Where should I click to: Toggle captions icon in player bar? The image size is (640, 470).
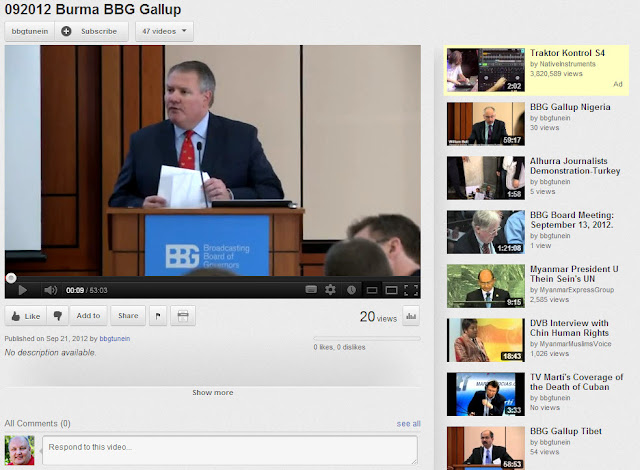[x=311, y=290]
